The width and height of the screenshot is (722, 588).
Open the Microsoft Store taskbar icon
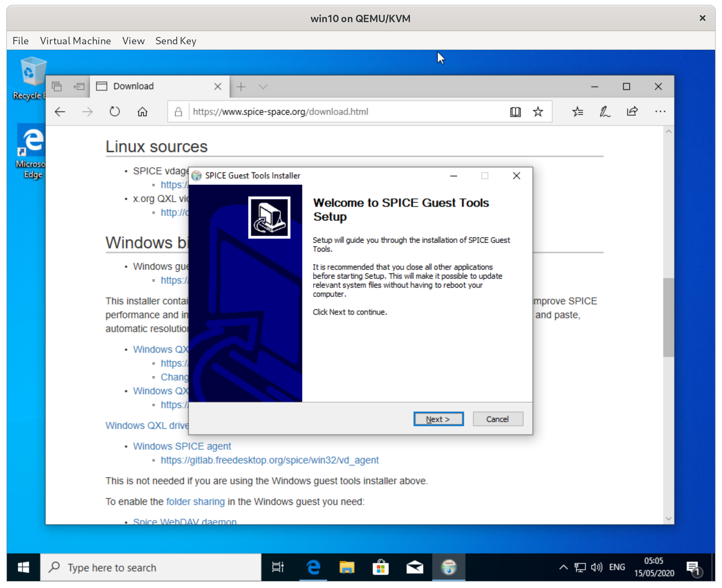coord(381,567)
